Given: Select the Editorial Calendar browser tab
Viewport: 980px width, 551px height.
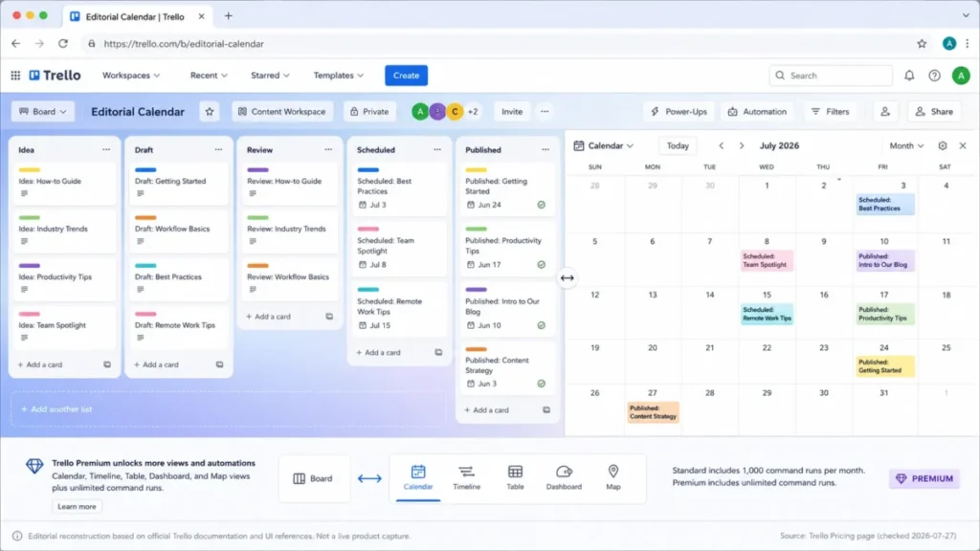Looking at the screenshot, I should pyautogui.click(x=138, y=17).
